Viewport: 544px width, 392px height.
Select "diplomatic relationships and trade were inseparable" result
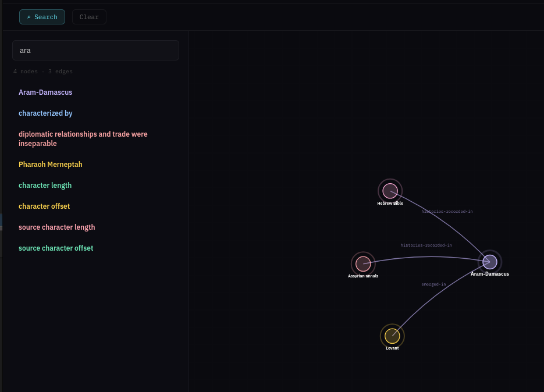coord(83,139)
